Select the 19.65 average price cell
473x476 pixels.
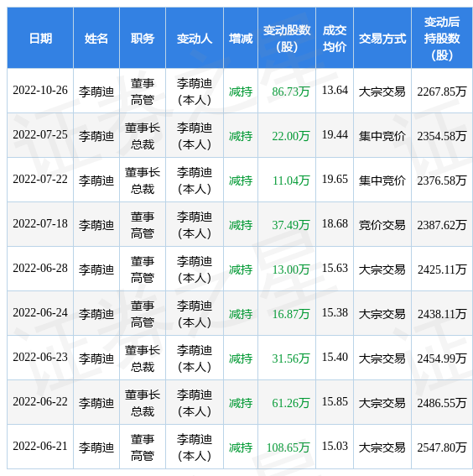pos(335,179)
